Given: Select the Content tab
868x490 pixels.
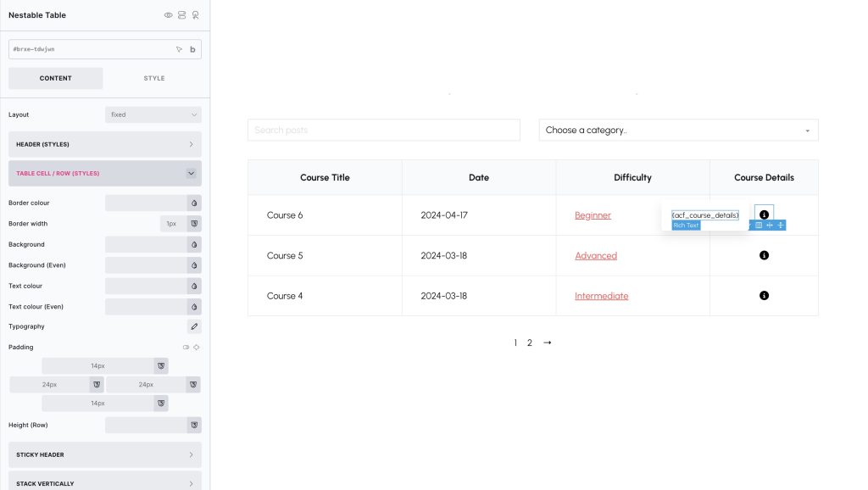Looking at the screenshot, I should pos(56,79).
